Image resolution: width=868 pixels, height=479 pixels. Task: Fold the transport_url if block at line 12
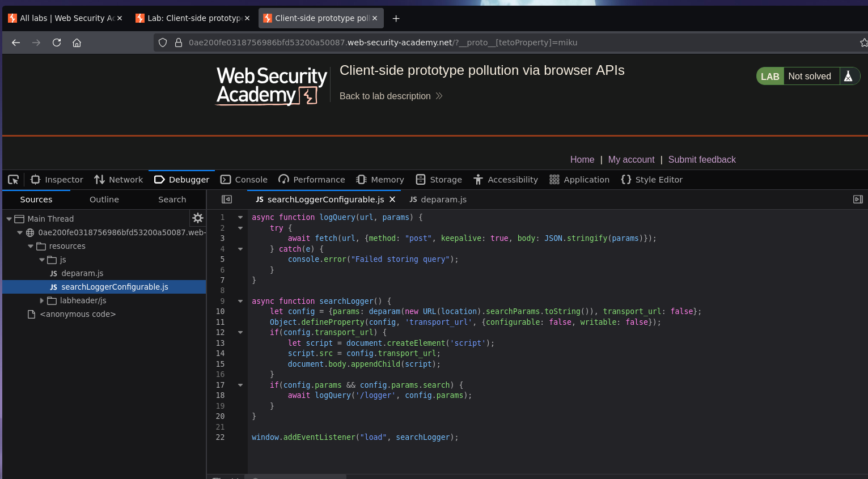pos(240,332)
